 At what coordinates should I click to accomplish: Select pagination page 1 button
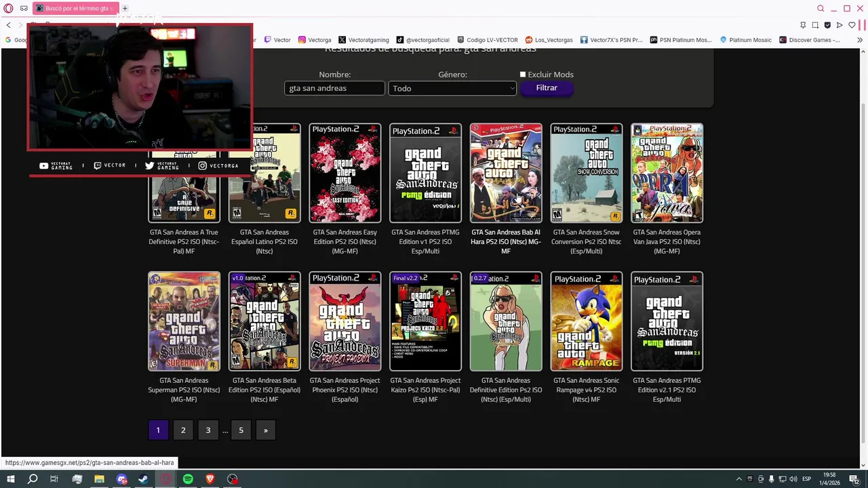pyautogui.click(x=158, y=430)
